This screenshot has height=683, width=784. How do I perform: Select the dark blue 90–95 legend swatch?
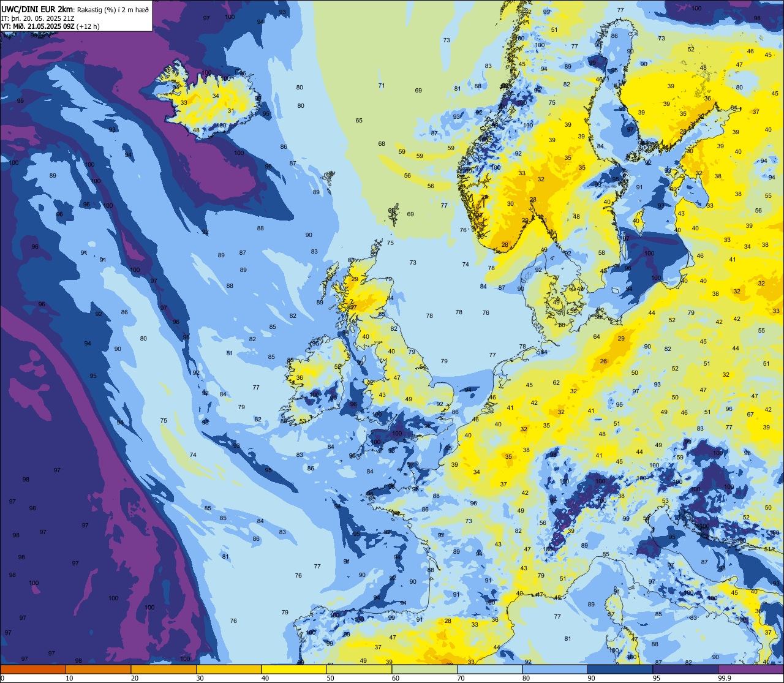tap(620, 669)
